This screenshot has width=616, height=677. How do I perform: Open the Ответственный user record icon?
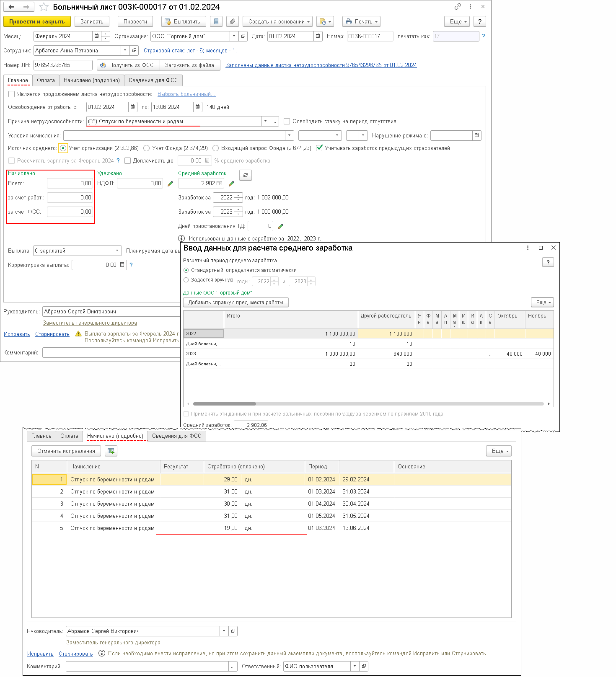point(364,667)
